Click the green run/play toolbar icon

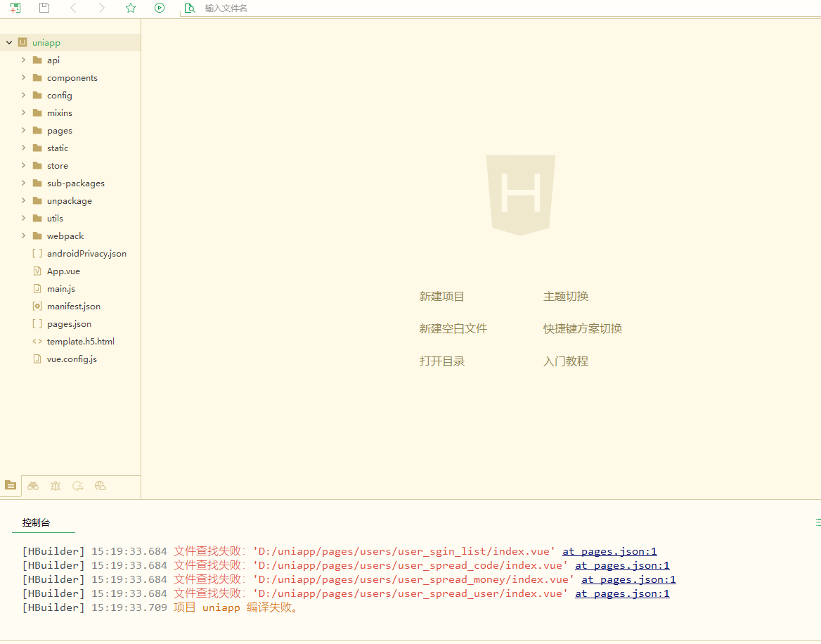click(160, 8)
